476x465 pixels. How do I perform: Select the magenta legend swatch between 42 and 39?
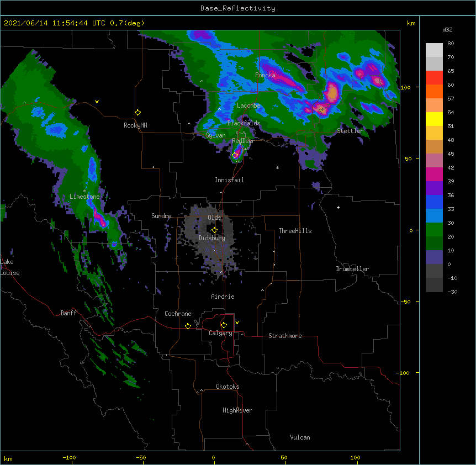tap(434, 174)
